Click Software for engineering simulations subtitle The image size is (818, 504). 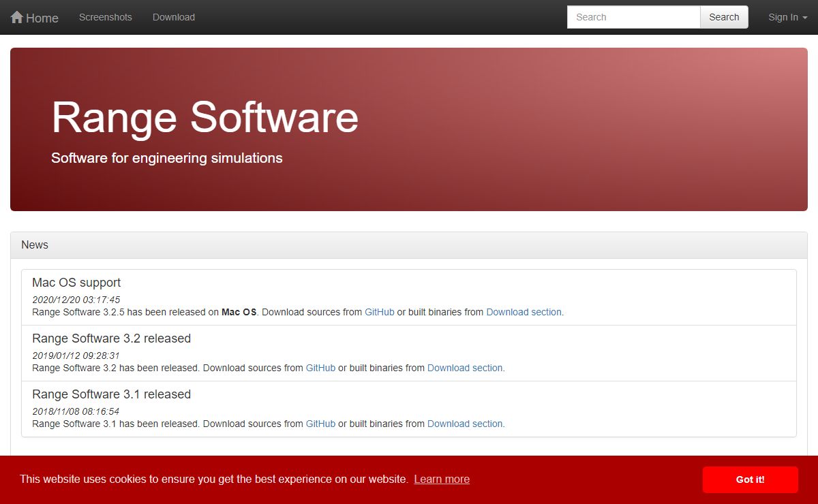pyautogui.click(x=167, y=158)
